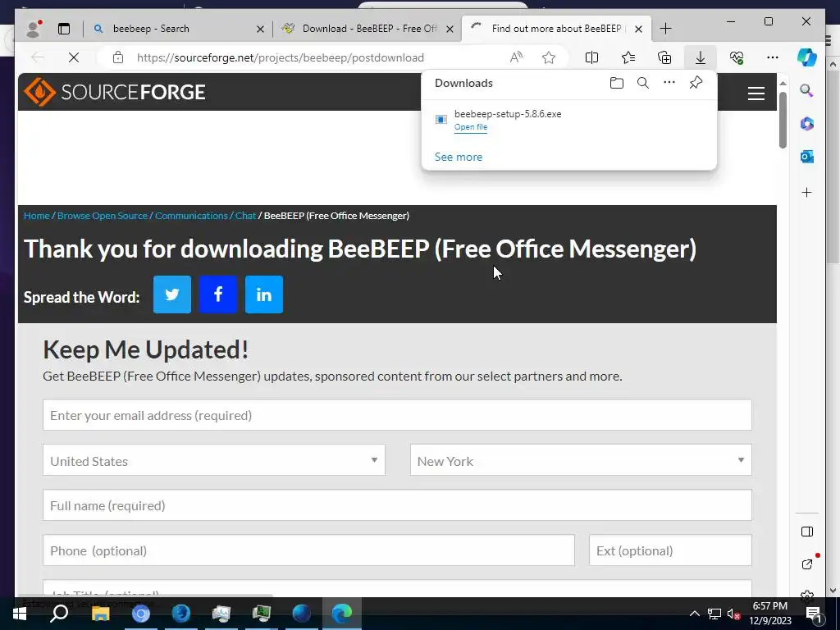Select beebeep-setup-5.8.6.exe download entry

[569, 120]
